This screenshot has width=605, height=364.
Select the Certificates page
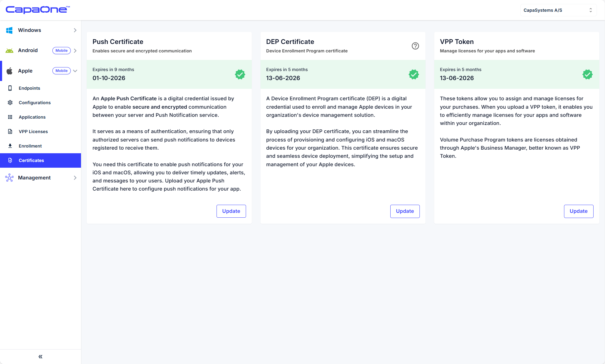[x=41, y=160]
